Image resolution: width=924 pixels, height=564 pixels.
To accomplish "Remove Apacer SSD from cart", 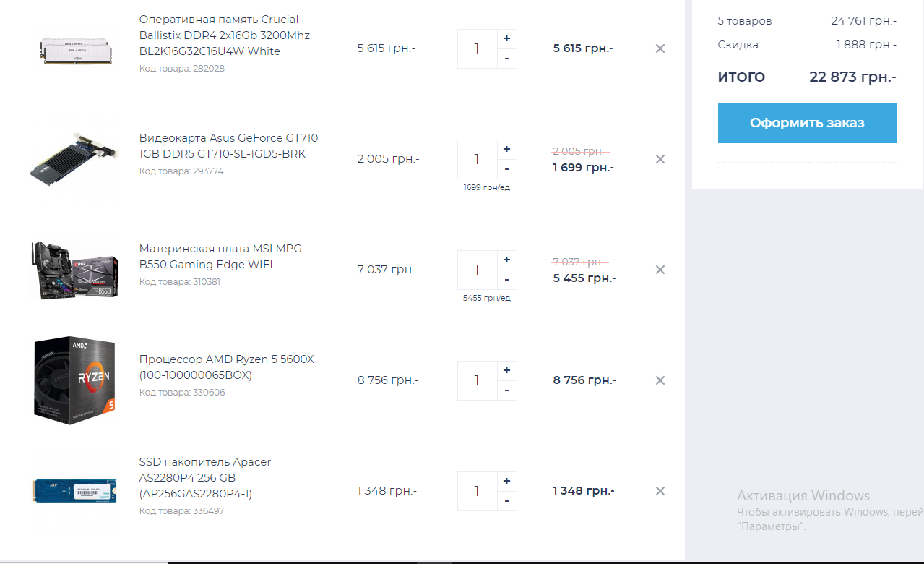I will (x=660, y=491).
